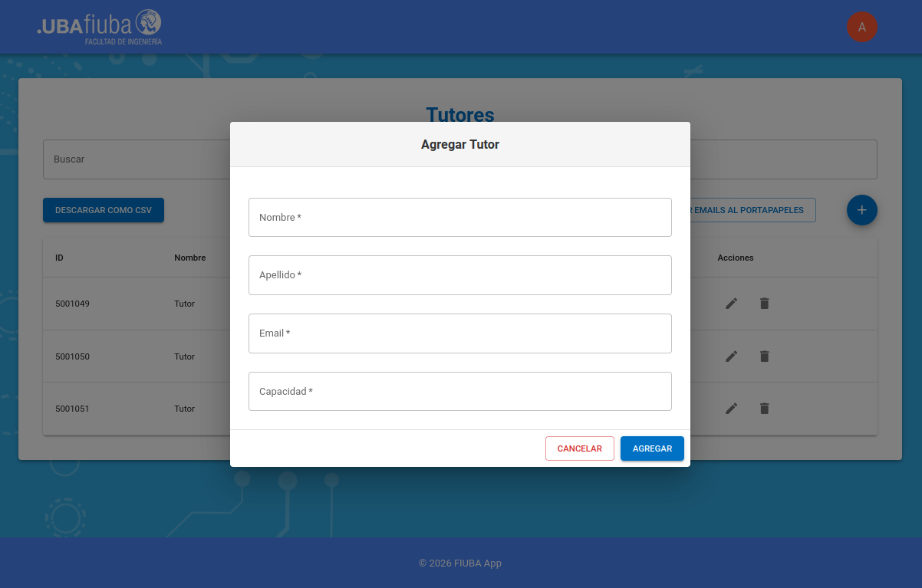Viewport: 922px width, 588px height.
Task: Click the Capacidad input field
Action: pos(459,392)
